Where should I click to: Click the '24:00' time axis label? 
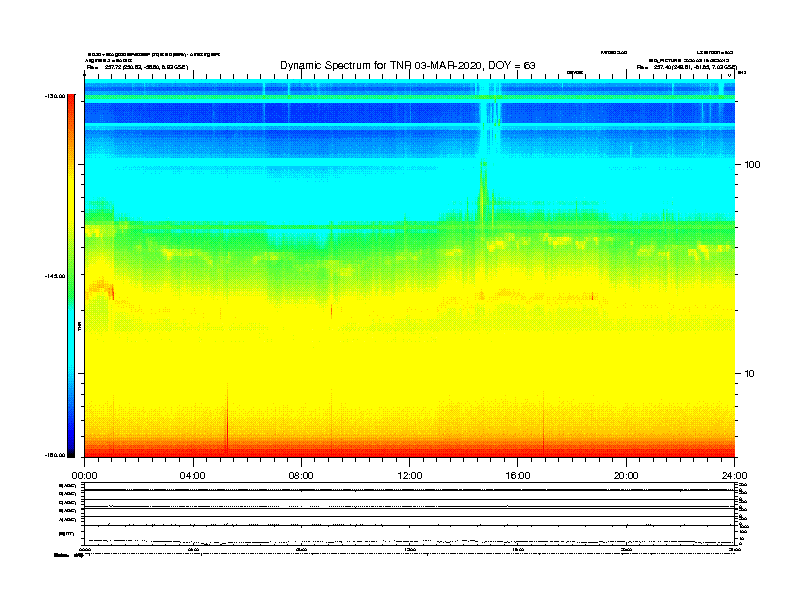(734, 476)
